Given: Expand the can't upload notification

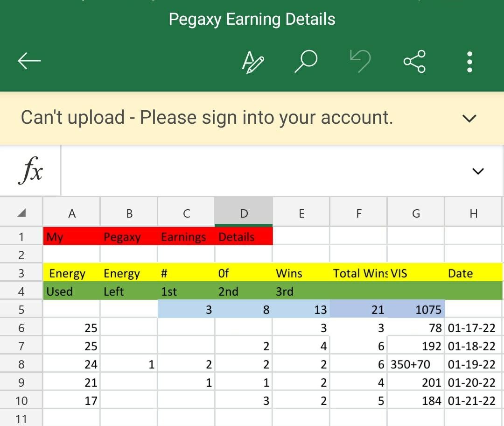Looking at the screenshot, I should [x=469, y=118].
